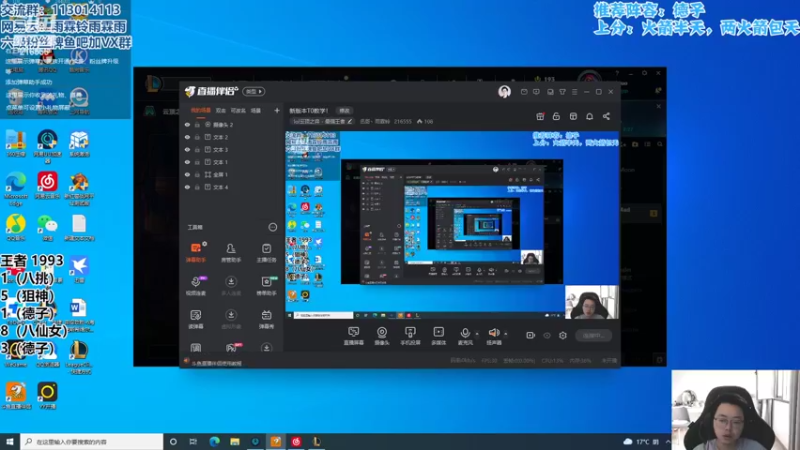Click the 扬声器 speaker icon
The image size is (800, 450).
tap(493, 333)
